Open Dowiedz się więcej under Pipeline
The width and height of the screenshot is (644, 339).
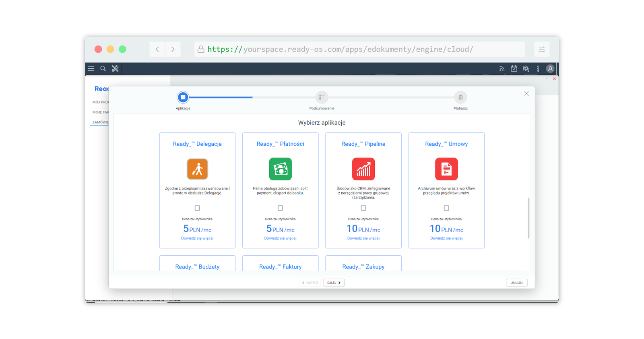click(363, 238)
